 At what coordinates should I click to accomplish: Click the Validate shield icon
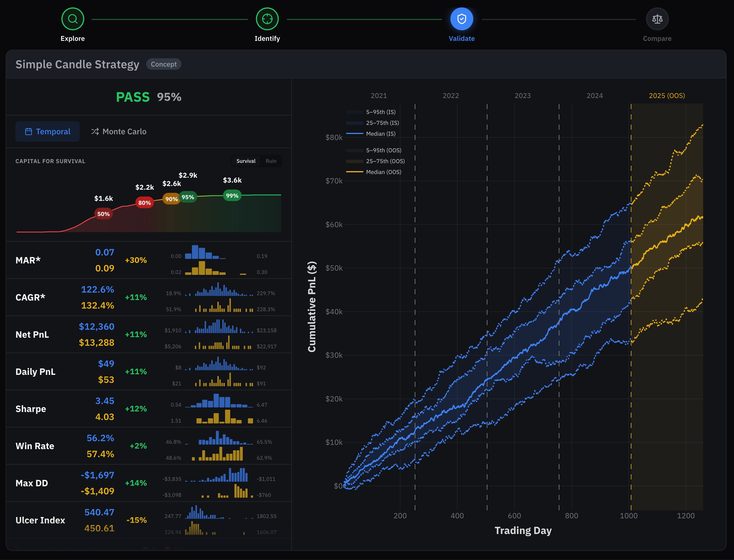pos(462,19)
